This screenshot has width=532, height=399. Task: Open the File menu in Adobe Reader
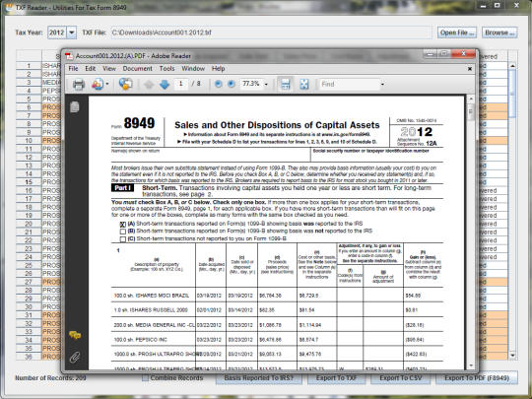(x=73, y=69)
